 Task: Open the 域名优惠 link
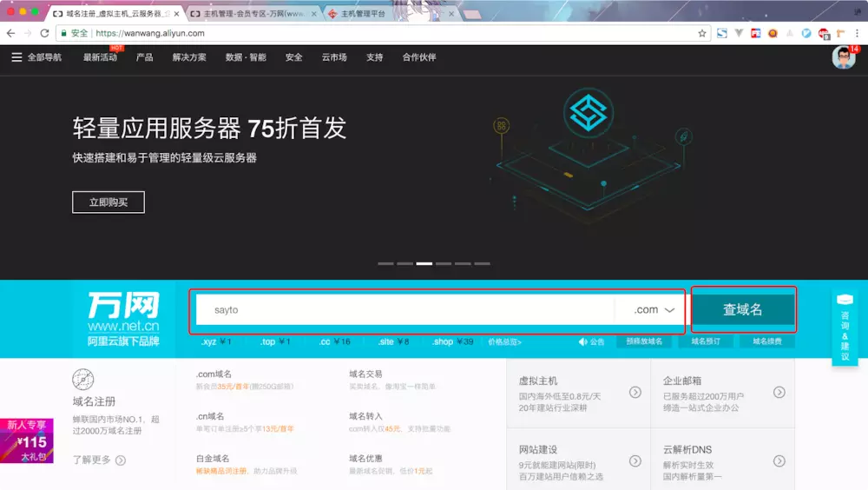[366, 459]
